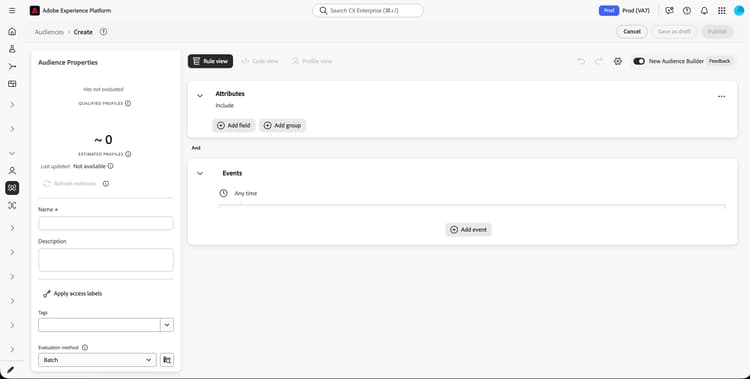Viewport: 750px width, 379px height.
Task: Click Apply access labels
Action: pos(72,293)
